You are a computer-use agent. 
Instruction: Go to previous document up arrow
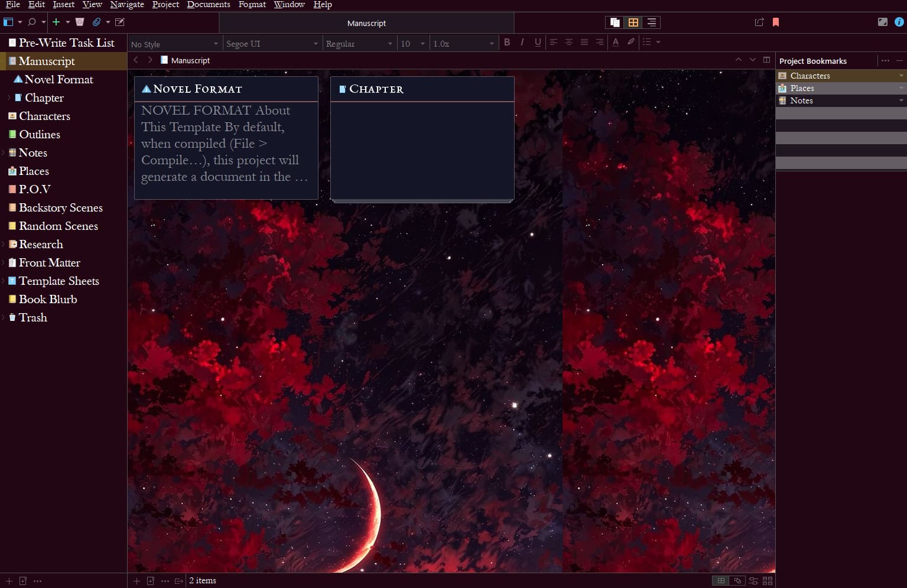738,60
